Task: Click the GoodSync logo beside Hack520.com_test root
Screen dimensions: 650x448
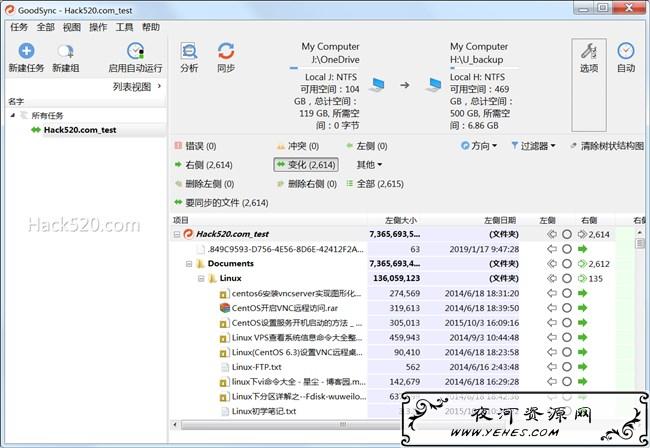Action: 188,234
